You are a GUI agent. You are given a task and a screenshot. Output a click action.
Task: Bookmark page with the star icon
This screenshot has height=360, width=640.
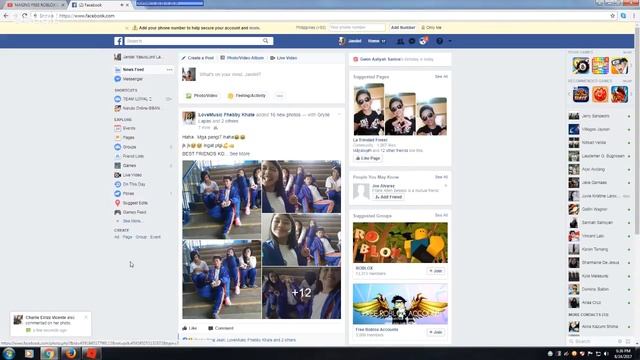[612, 16]
